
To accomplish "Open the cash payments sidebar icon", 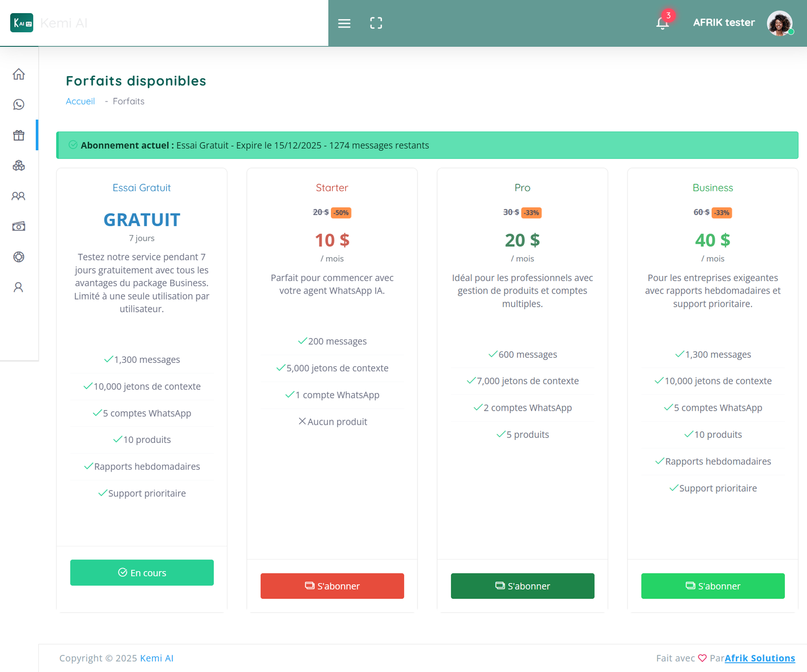I will (x=19, y=227).
